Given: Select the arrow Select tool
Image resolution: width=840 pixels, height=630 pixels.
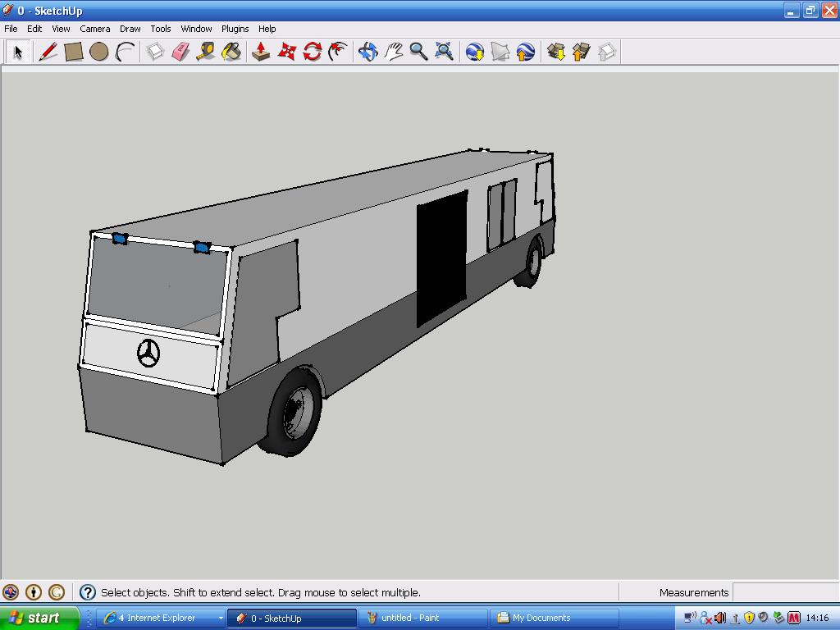Looking at the screenshot, I should pyautogui.click(x=18, y=52).
